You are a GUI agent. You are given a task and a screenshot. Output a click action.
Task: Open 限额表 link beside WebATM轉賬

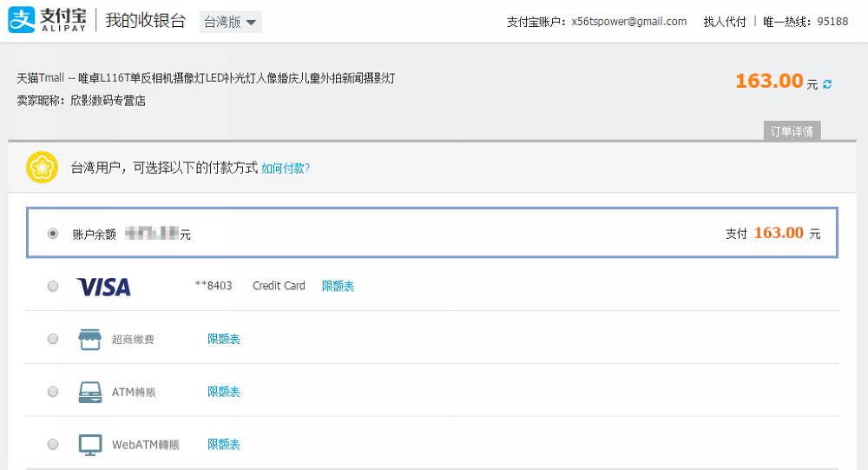[x=224, y=444]
